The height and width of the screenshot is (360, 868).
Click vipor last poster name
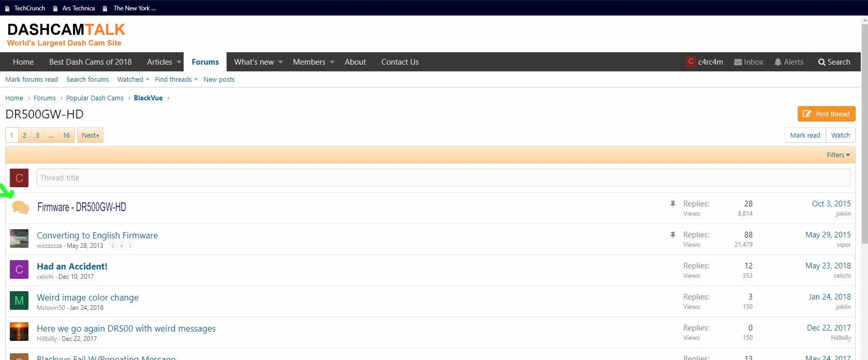pos(844,245)
